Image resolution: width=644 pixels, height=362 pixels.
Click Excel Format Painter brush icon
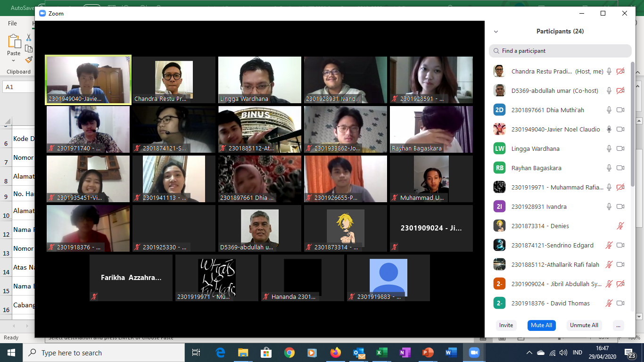pos(29,59)
